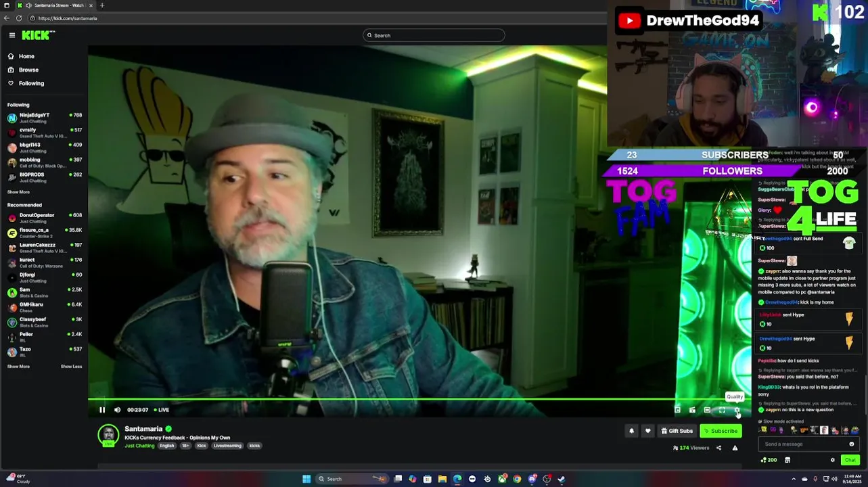Viewport: 868px width, 487px height.
Task: Expand Recommended list with Show More
Action: coord(18,367)
